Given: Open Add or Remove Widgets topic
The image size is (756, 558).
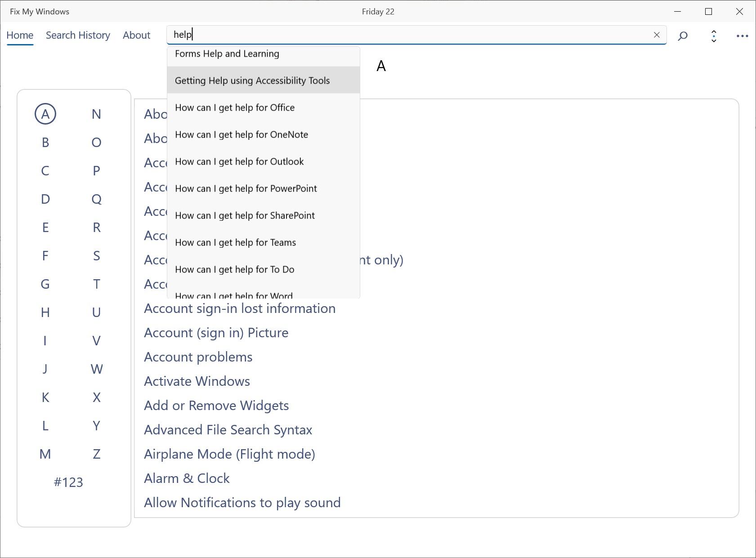Looking at the screenshot, I should (x=216, y=406).
